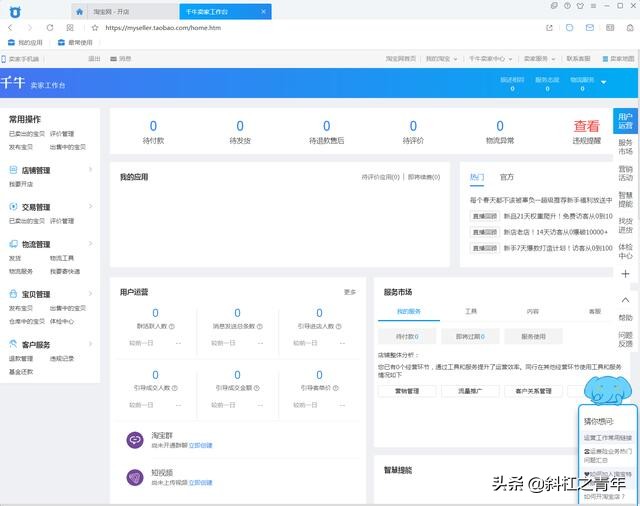Expand 交易管理 chevron in sidebar
The width and height of the screenshot is (640, 506).
91,206
